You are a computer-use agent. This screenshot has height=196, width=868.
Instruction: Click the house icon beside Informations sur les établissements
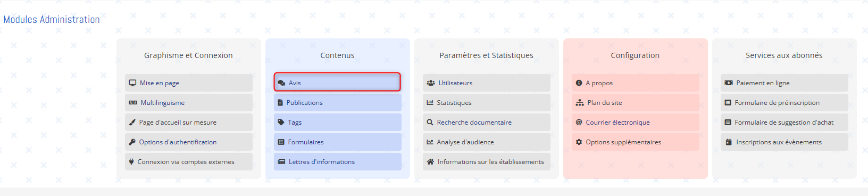click(x=430, y=162)
